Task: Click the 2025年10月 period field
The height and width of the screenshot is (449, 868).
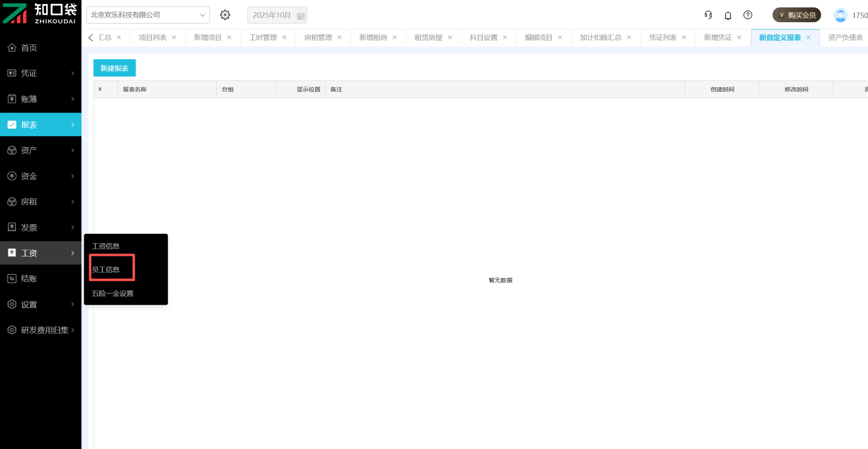Action: (271, 15)
